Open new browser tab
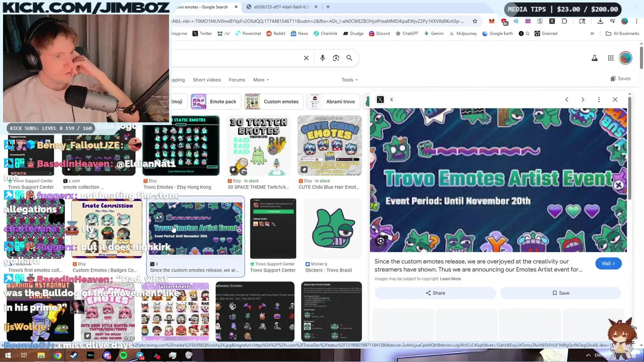This screenshot has height=362, width=644. tap(328, 7)
